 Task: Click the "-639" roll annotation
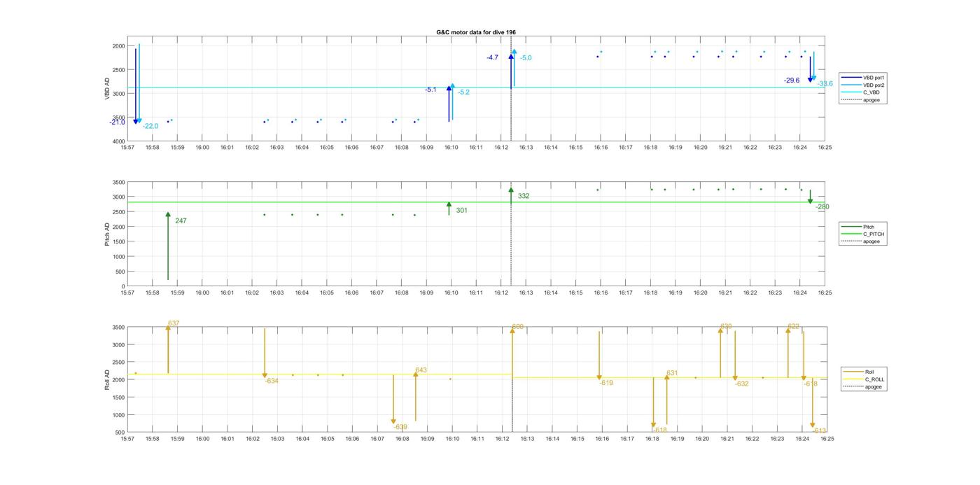coord(400,427)
